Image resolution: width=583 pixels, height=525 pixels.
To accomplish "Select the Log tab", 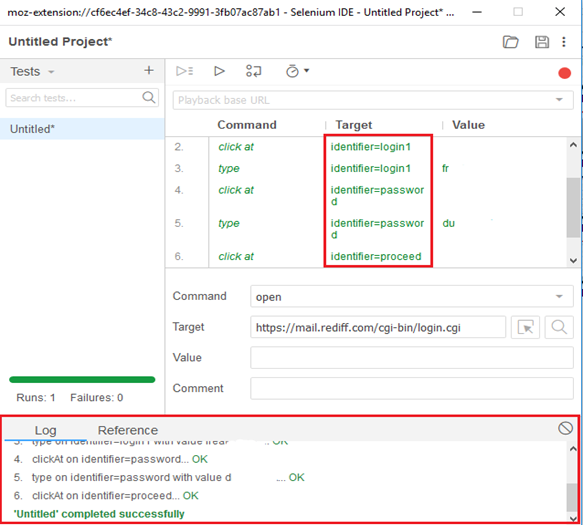I will [45, 430].
